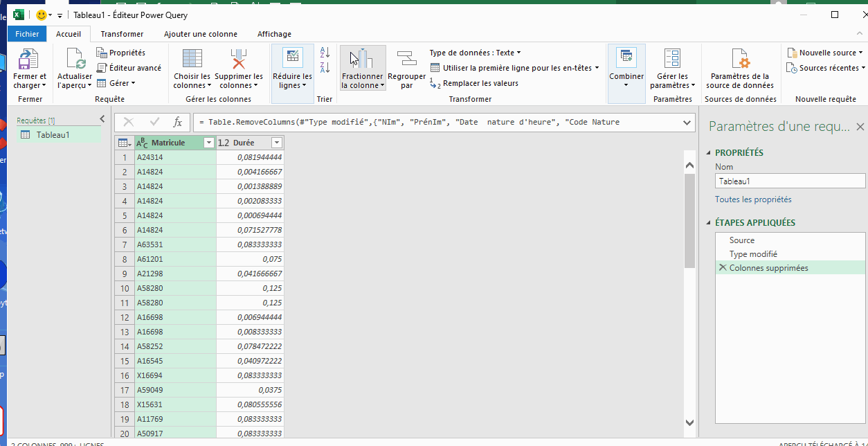The image size is (868, 446).
Task: Select the Tableau1 query in Requêtes
Action: click(59, 135)
